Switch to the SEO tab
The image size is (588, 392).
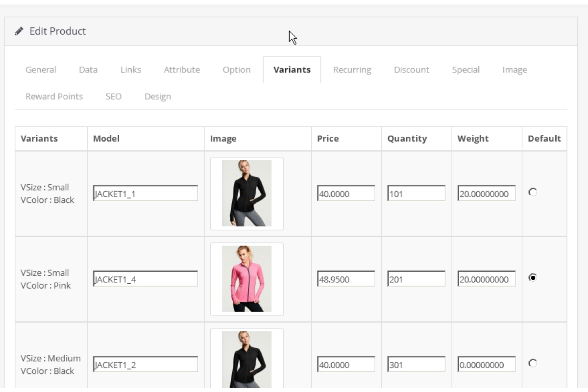tap(113, 97)
